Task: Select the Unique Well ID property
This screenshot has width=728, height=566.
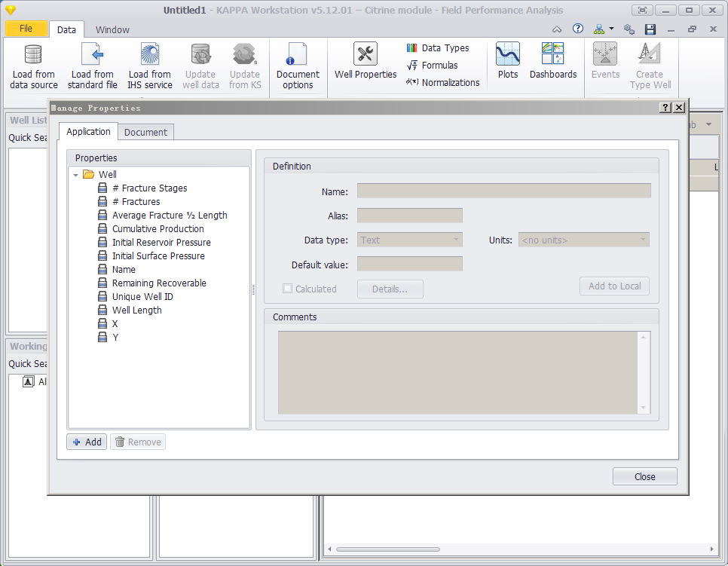Action: 142,296
